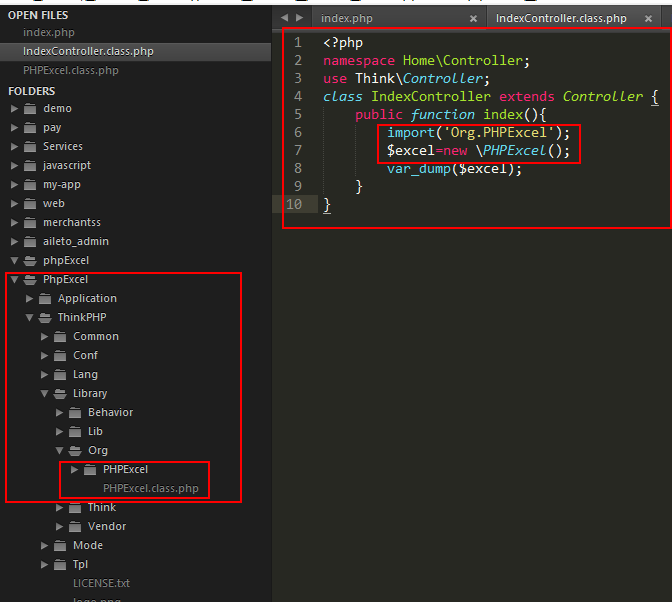
Task: Close the IndexController.class.php tab
Action: [x=648, y=18]
